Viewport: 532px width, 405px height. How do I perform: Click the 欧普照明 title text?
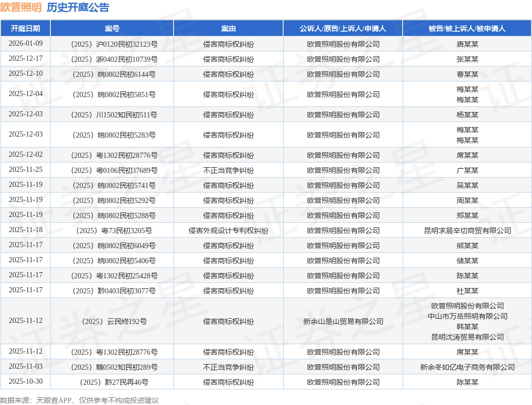[21, 7]
